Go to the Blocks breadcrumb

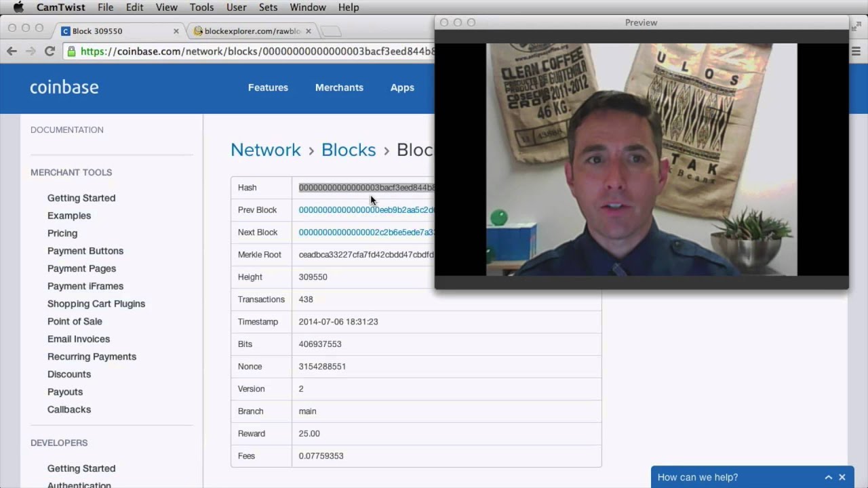349,150
